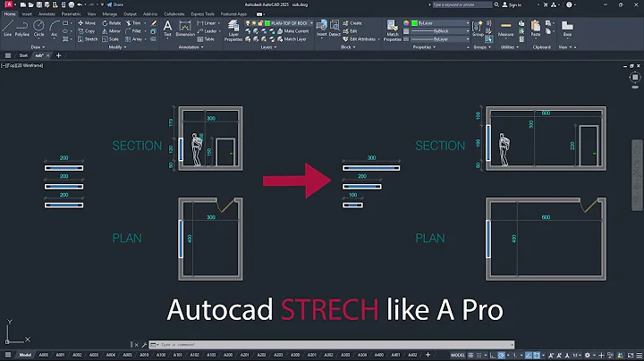Activate the Trim command
The image size is (644, 361).
(x=133, y=23)
